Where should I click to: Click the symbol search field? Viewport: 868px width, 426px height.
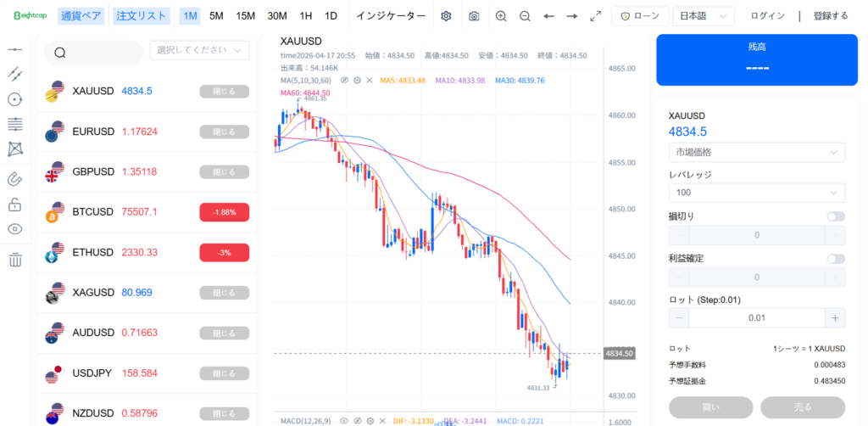pyautogui.click(x=93, y=53)
